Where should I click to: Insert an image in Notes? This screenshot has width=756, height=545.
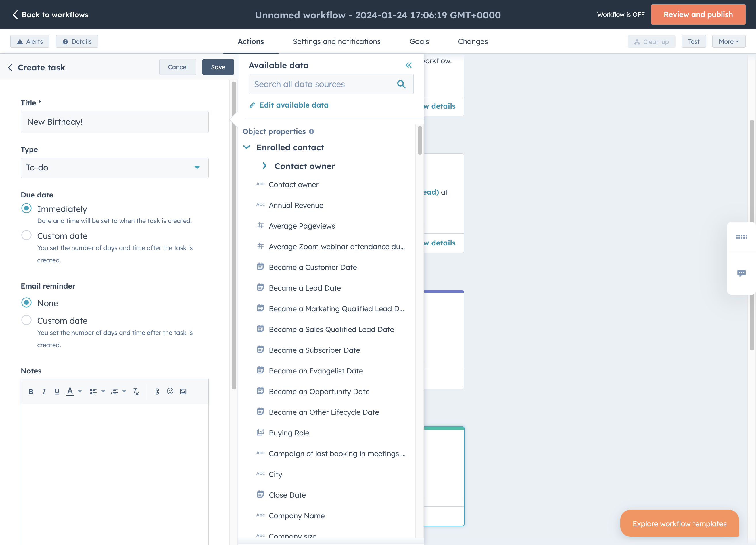click(183, 392)
